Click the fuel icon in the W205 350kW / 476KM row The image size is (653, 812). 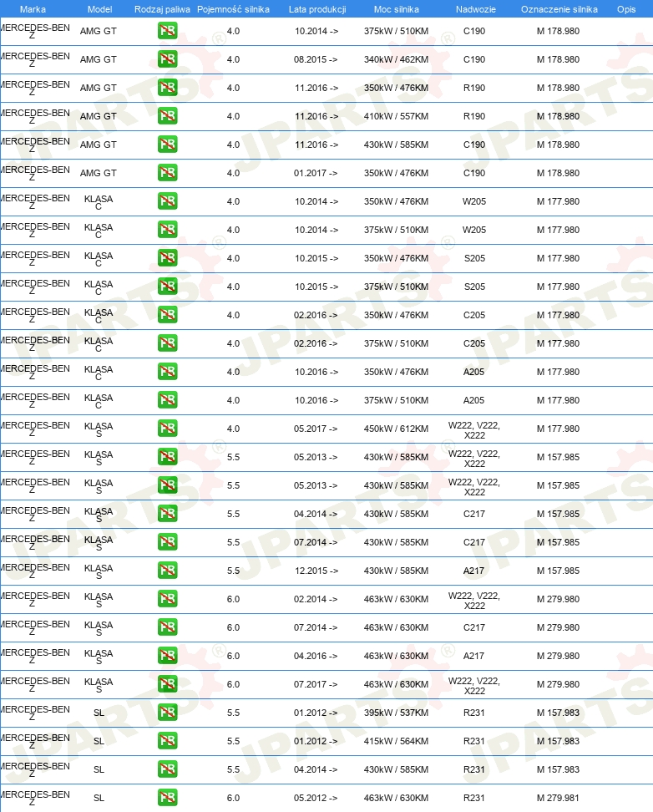point(167,201)
